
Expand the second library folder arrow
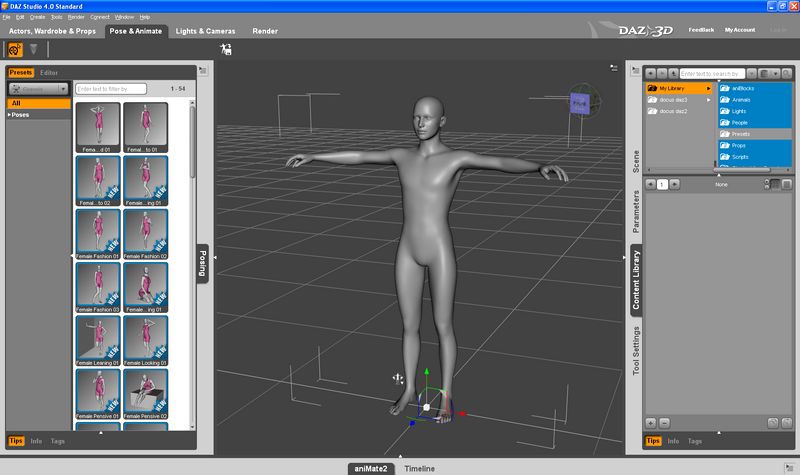[708, 100]
